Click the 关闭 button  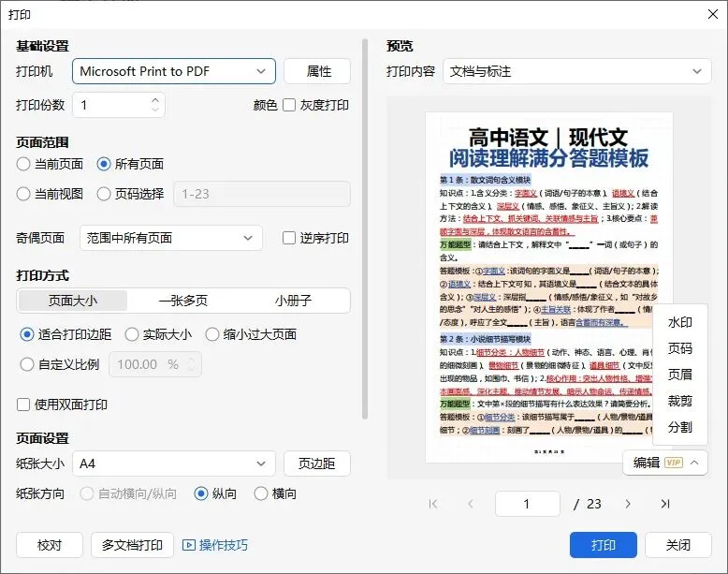click(x=677, y=545)
